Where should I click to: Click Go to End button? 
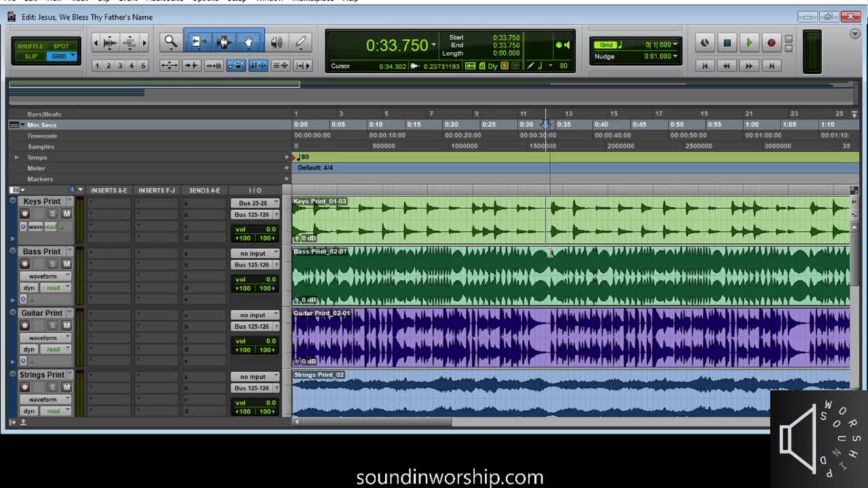point(771,66)
